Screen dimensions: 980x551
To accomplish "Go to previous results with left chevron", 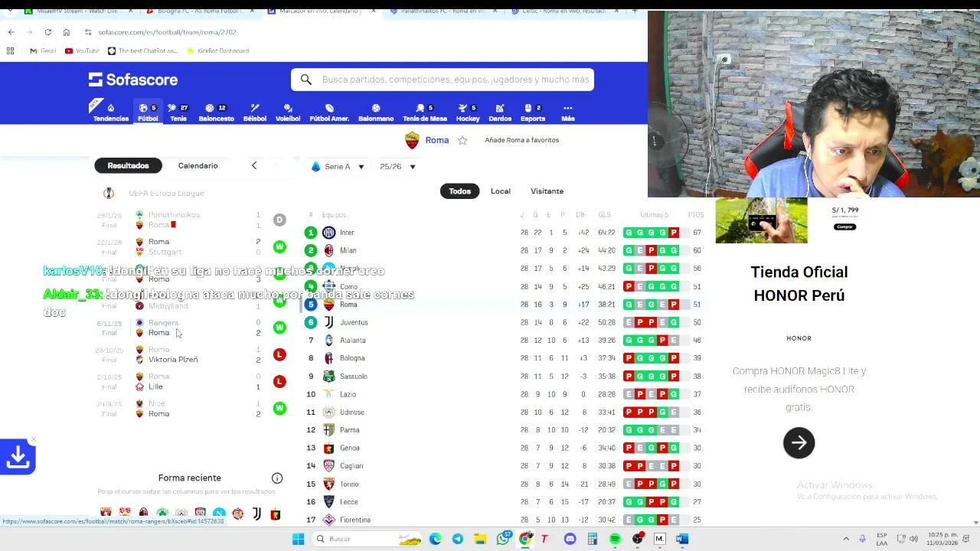I will (254, 165).
